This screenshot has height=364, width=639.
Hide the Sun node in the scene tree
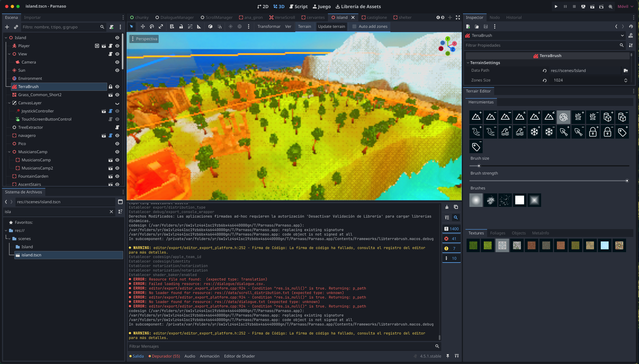coord(117,70)
